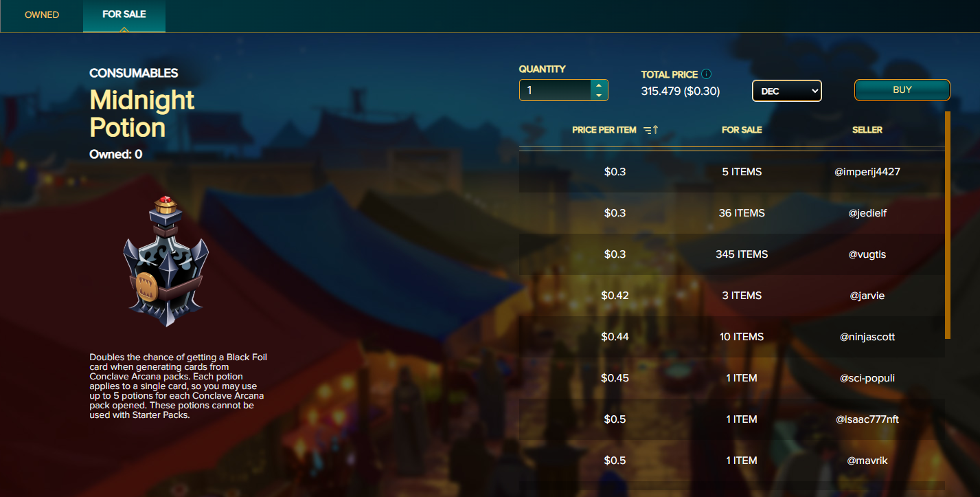The width and height of the screenshot is (980, 497).
Task: Click the Seller column header
Action: [x=867, y=130]
